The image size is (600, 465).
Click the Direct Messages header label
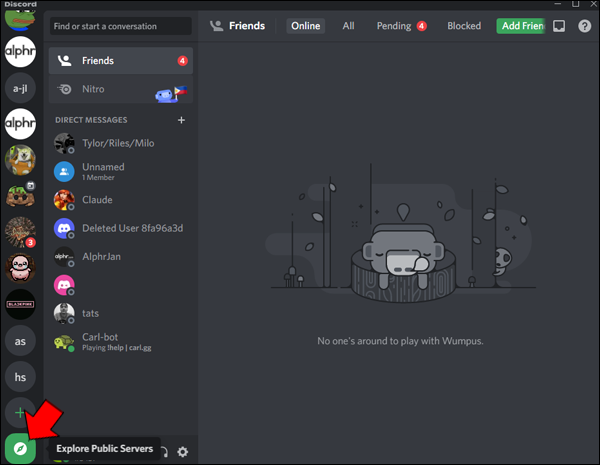click(91, 120)
